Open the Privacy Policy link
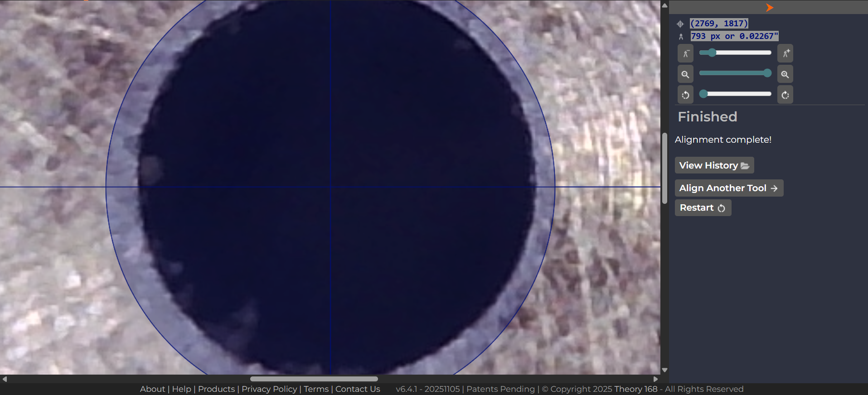 pos(269,389)
